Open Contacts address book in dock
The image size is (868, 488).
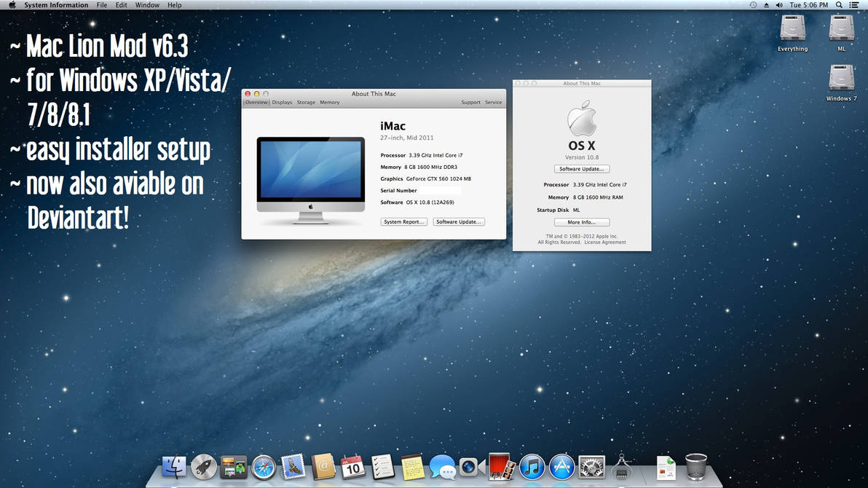(x=323, y=467)
